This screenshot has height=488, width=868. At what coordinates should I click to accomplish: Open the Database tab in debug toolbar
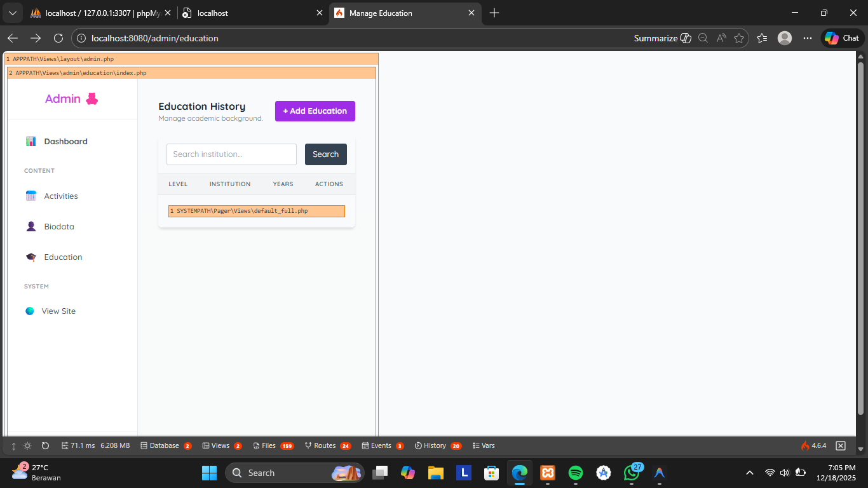click(x=165, y=445)
